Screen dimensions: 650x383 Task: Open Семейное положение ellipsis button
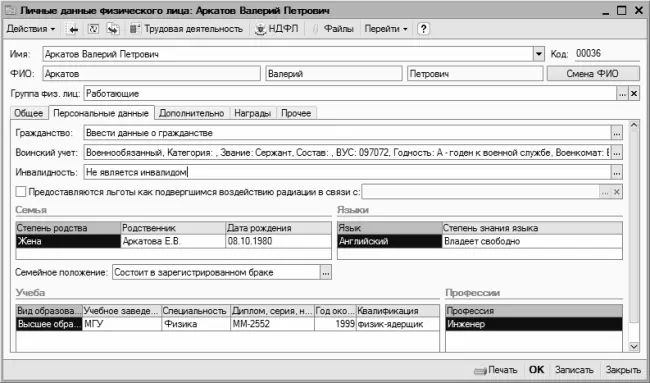[x=326, y=272]
